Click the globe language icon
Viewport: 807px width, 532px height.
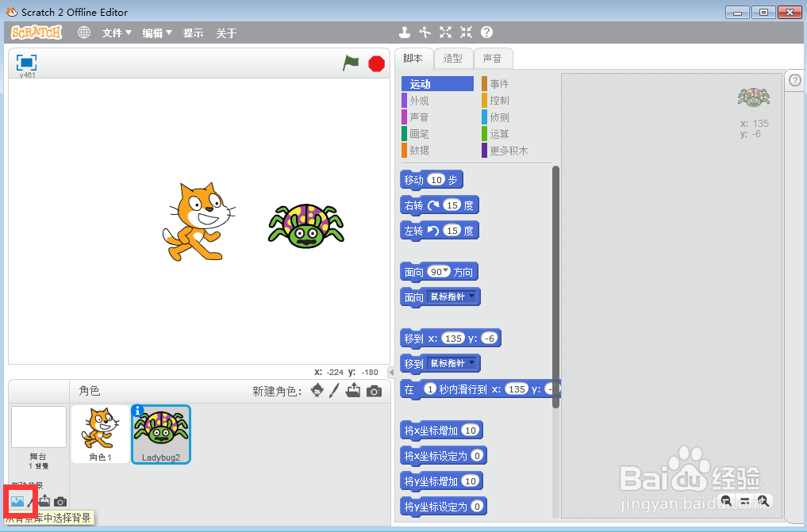[84, 33]
